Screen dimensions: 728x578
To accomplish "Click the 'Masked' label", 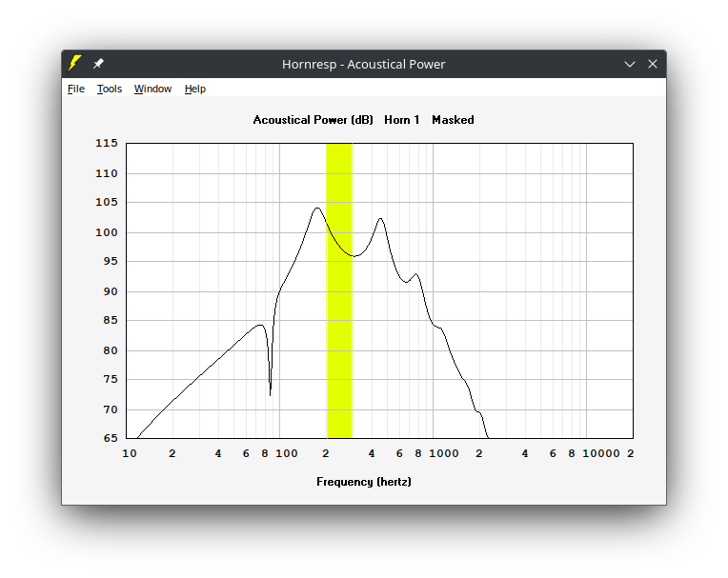I will click(453, 120).
